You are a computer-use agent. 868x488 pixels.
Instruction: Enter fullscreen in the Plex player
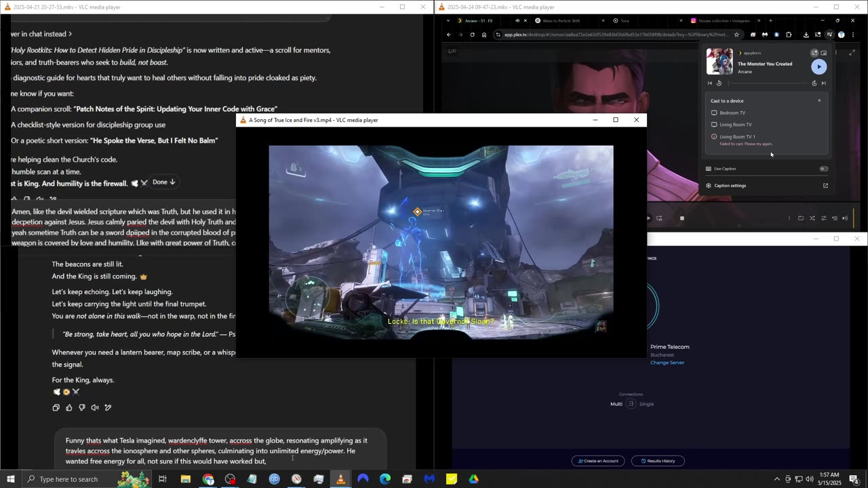[852, 53]
